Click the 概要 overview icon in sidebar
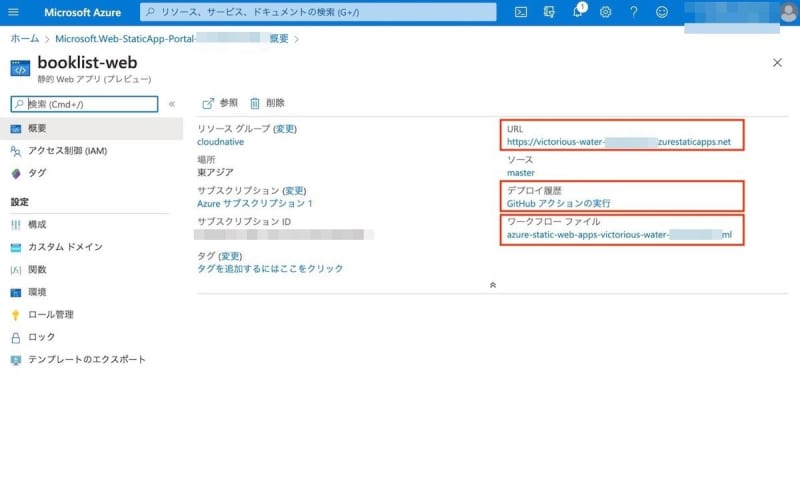 click(x=16, y=129)
